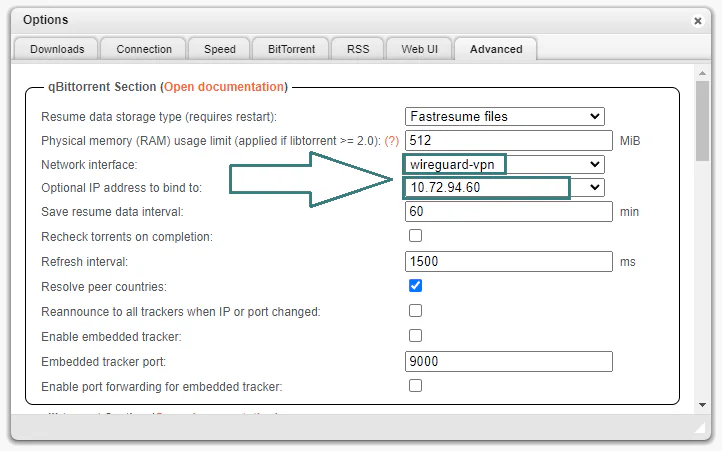The width and height of the screenshot is (722, 451).
Task: Click the 'Enable embedded tracker:' label
Action: coord(111,337)
